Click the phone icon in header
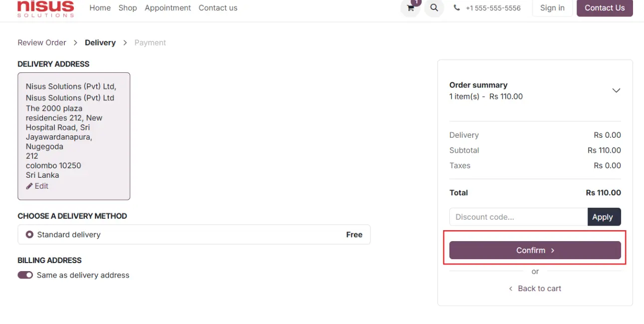Screen dimensions: 644x324 tap(457, 8)
